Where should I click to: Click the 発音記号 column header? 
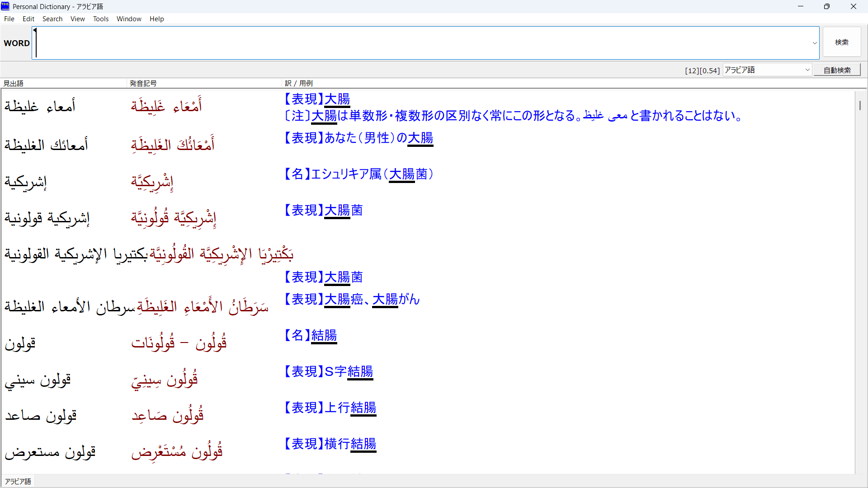tap(143, 83)
